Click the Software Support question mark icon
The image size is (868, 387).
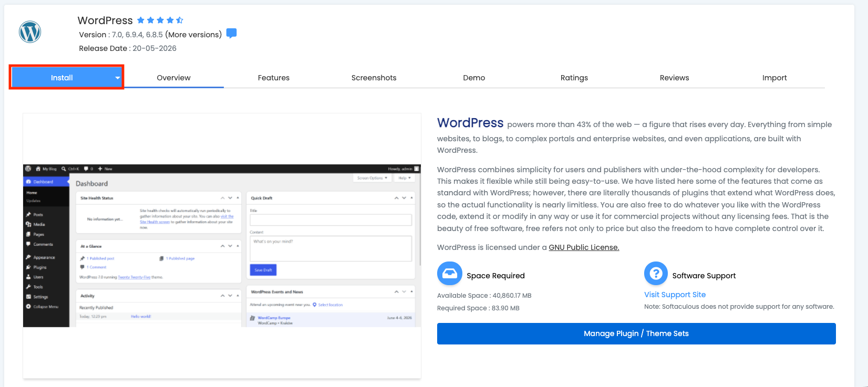pyautogui.click(x=656, y=274)
